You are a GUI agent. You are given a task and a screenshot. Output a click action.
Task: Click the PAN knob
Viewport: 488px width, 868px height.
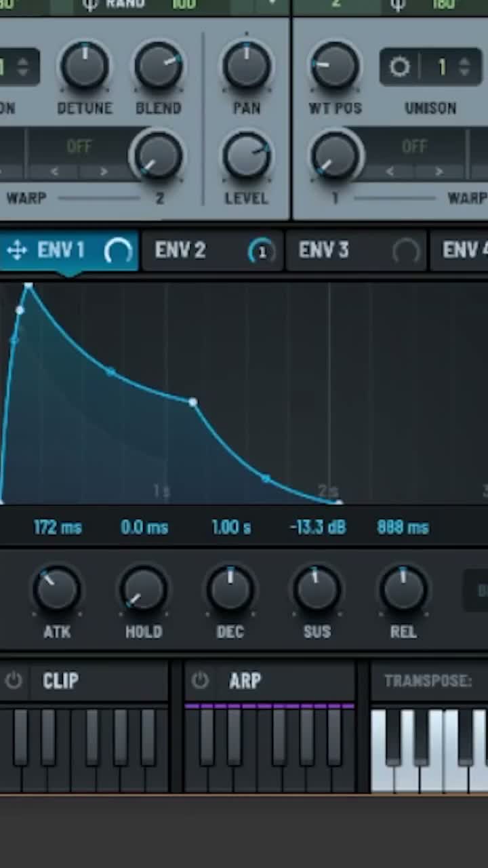coord(247,66)
